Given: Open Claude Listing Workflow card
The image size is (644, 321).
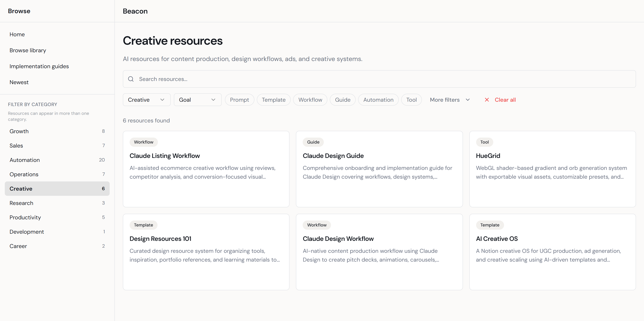Looking at the screenshot, I should [206, 169].
